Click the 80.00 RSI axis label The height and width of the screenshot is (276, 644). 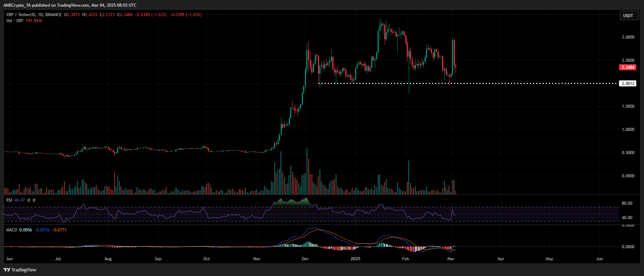(627, 203)
